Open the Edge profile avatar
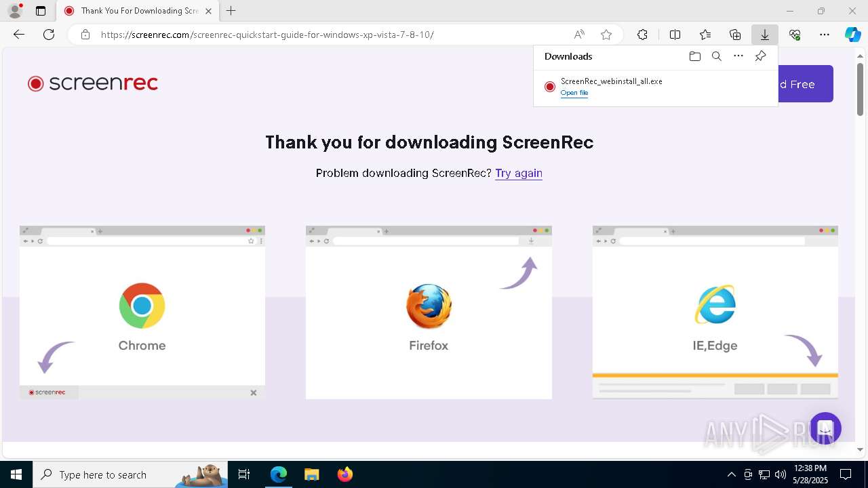Image resolution: width=868 pixels, height=488 pixels. [14, 11]
